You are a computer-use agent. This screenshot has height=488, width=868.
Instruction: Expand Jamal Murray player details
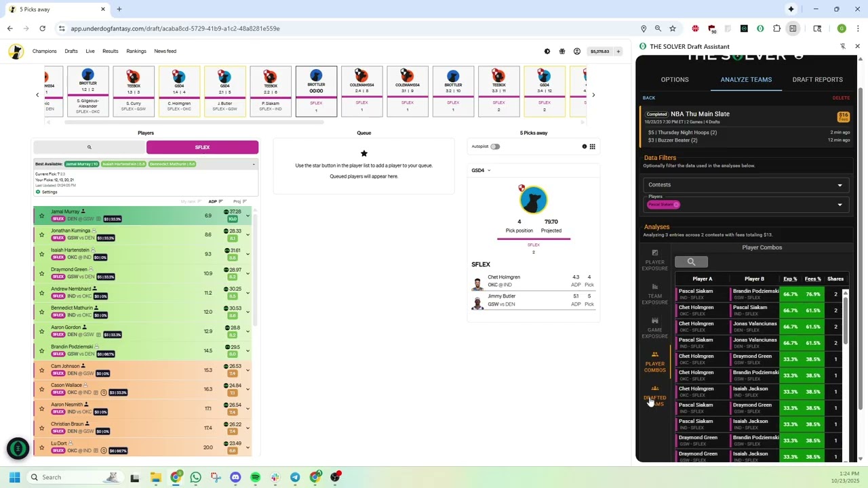(x=248, y=216)
